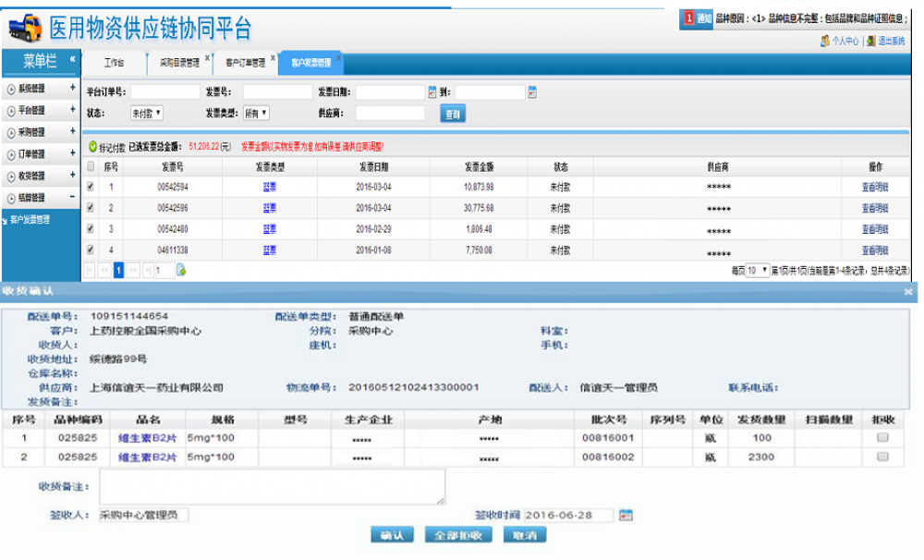Click the 个人中心 user icon
The image size is (924, 560).
click(824, 41)
